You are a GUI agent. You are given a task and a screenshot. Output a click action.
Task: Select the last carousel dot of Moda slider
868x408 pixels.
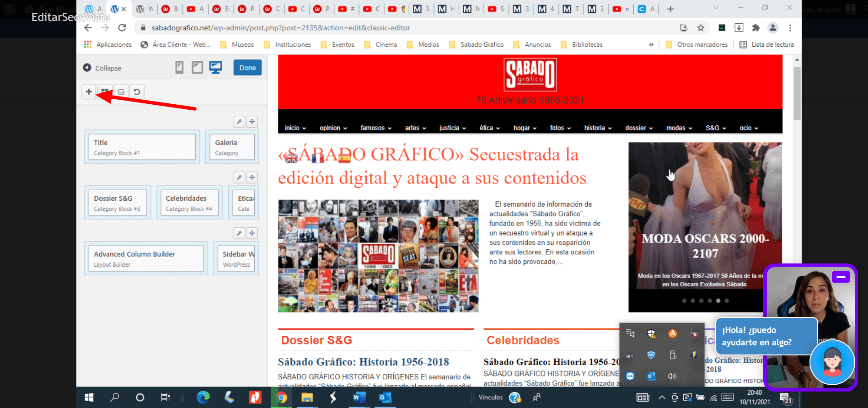tap(727, 301)
